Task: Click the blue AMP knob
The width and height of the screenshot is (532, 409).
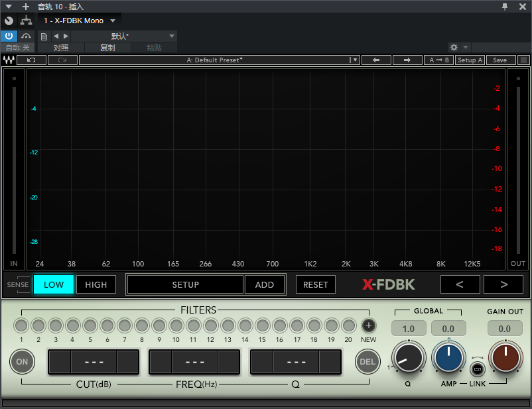Action: click(448, 357)
